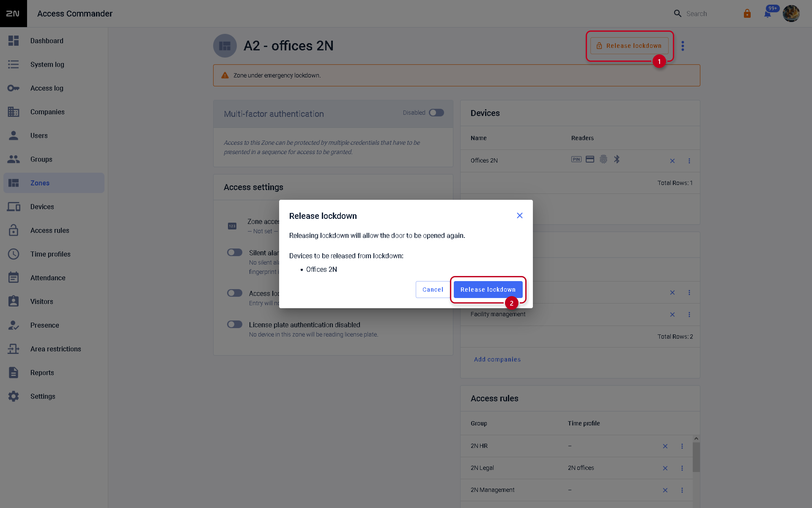Open zone more-options menu beside Release lockdown
The image size is (812, 508).
(683, 46)
